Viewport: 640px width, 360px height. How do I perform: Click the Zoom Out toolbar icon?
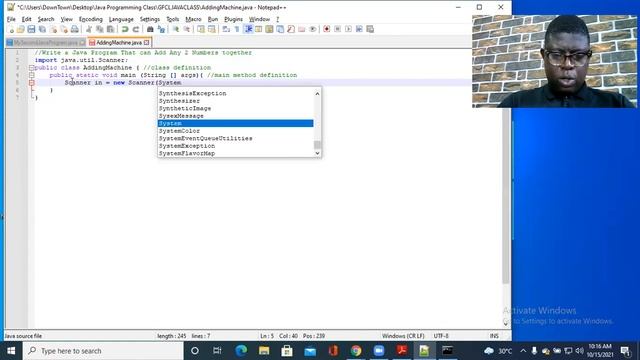(x=187, y=29)
